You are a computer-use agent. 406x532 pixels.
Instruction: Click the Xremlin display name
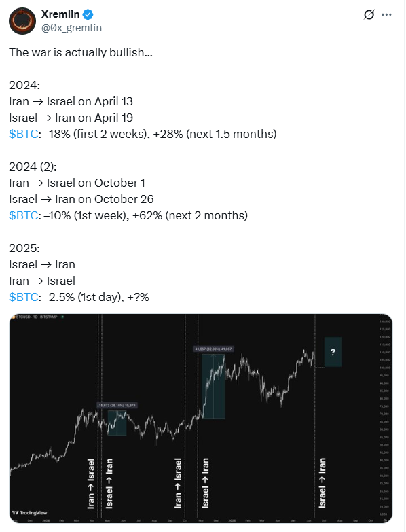[x=60, y=14]
